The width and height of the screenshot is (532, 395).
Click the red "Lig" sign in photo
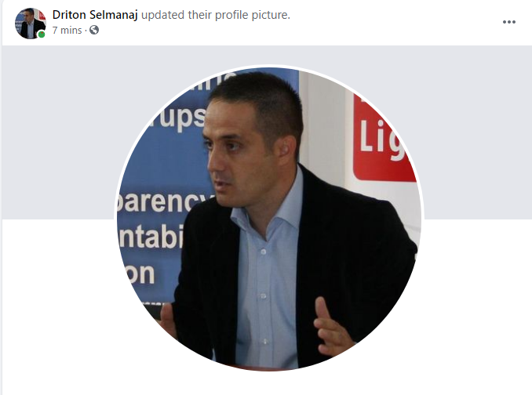[x=381, y=137]
